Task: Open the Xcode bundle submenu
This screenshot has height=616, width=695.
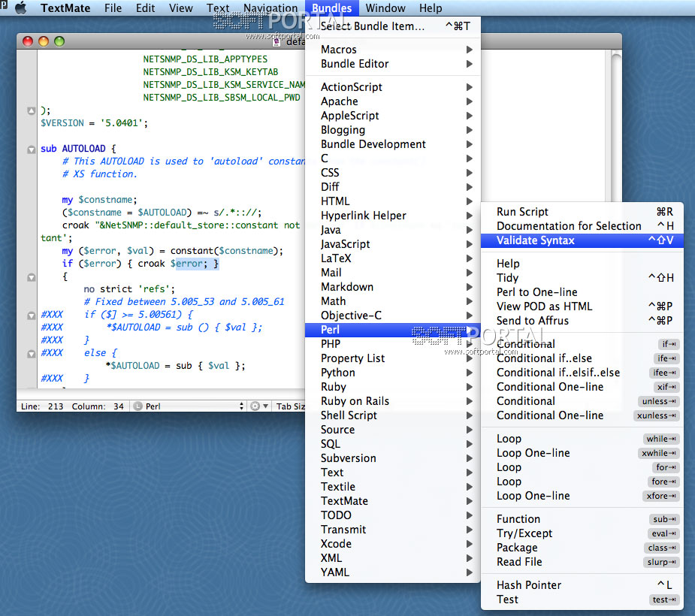Action: [x=393, y=544]
